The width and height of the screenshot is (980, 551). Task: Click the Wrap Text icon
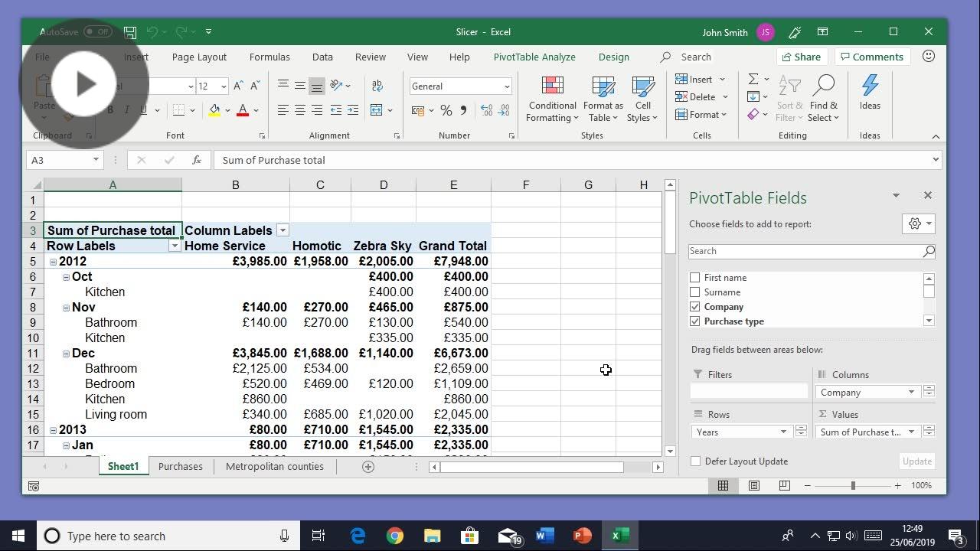click(x=377, y=86)
